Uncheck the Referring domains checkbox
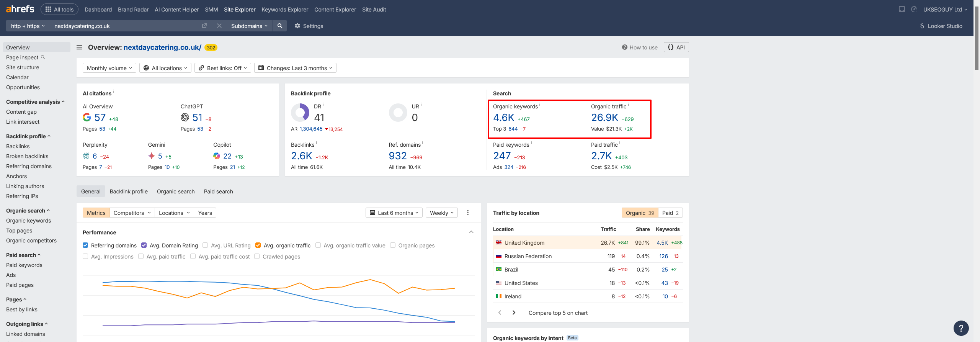Viewport: 980px width, 342px height. pos(85,245)
